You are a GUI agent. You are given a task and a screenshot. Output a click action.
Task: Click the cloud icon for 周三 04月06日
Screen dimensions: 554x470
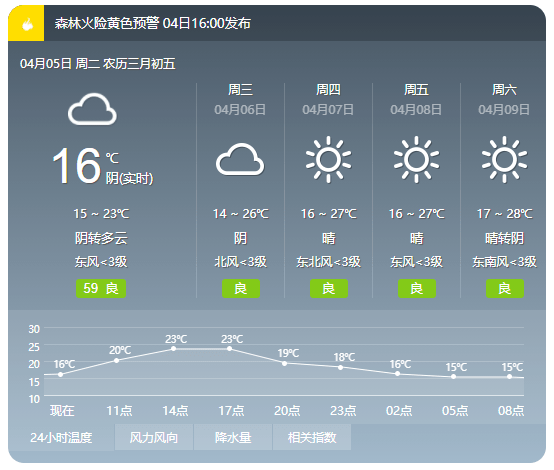(240, 159)
